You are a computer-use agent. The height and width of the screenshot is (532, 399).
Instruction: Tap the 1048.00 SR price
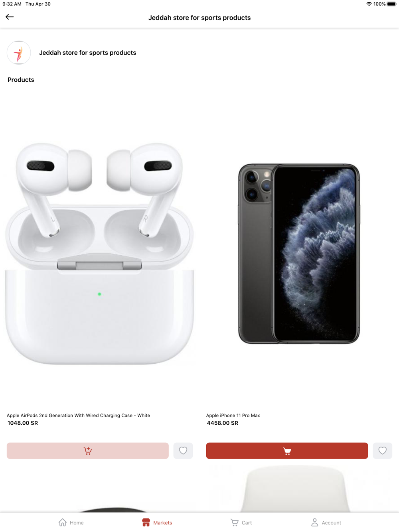click(x=23, y=423)
